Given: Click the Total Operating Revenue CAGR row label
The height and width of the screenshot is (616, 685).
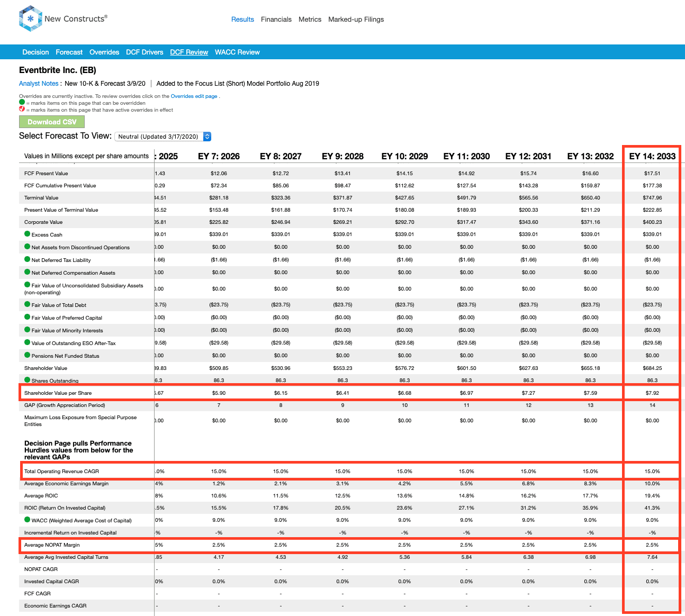Looking at the screenshot, I should click(x=61, y=472).
